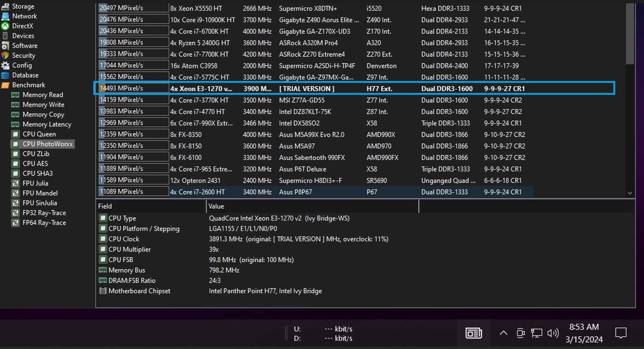Select the Core i7-6700K HT result
644x349 pixels.
tap(315, 31)
